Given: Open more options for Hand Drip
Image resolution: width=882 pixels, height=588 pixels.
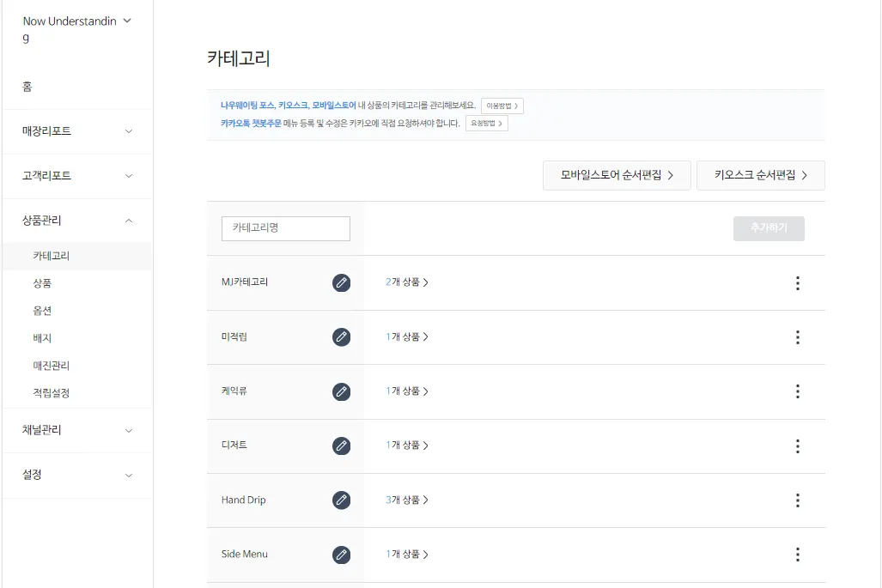Looking at the screenshot, I should [x=797, y=500].
